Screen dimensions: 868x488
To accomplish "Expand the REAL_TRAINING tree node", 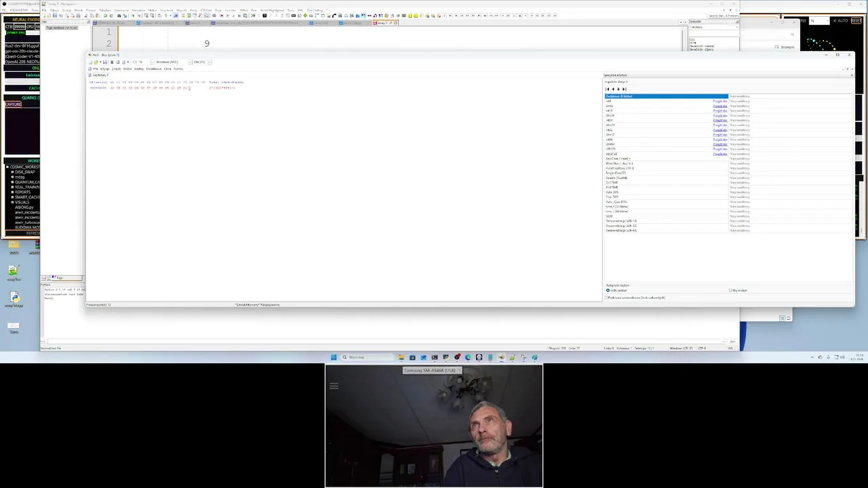I will [12, 187].
